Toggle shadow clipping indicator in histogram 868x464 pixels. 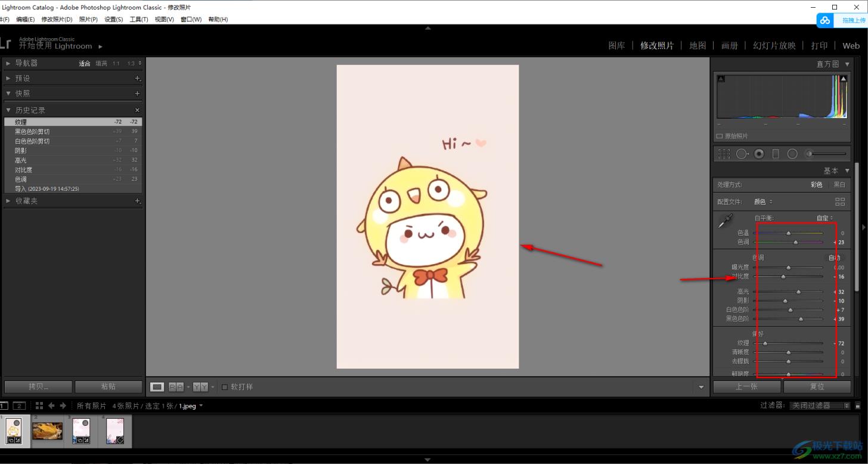[x=721, y=79]
